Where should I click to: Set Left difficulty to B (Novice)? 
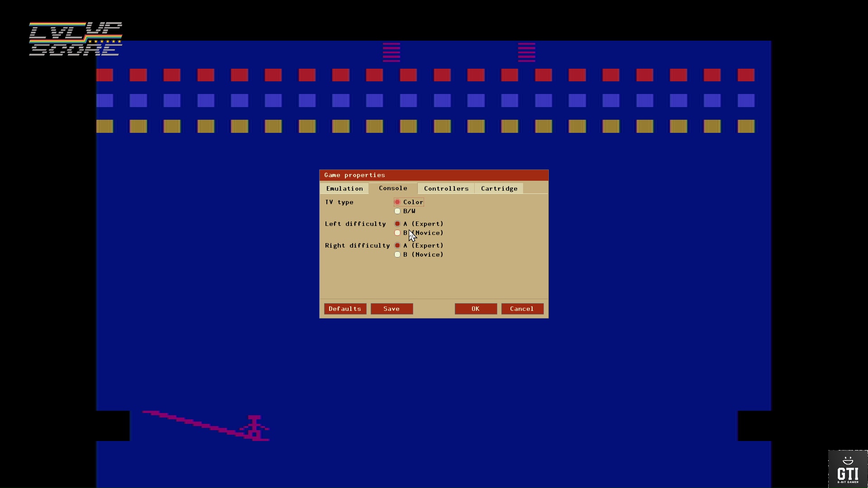tap(419, 233)
